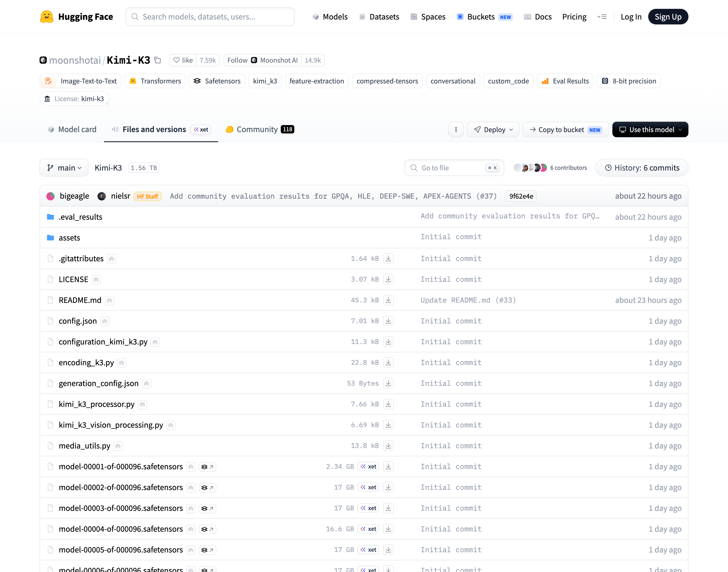Download config.json file
Viewport: 728px width, 572px height.
point(388,321)
